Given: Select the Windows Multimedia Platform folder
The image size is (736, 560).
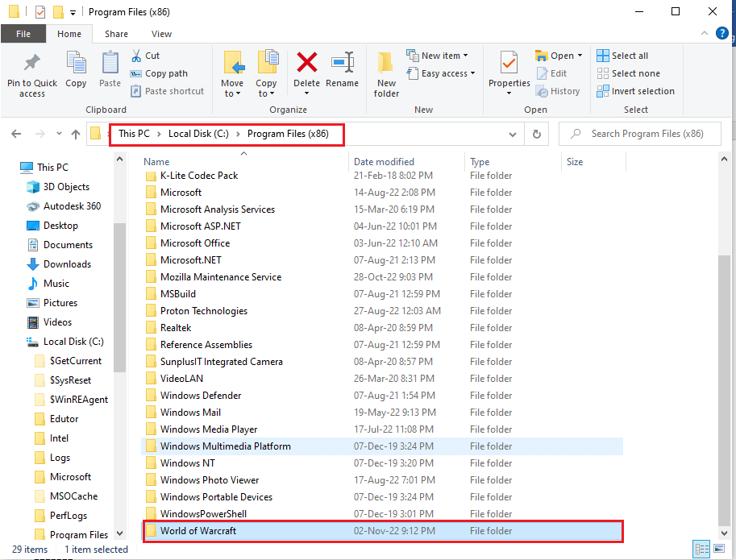Looking at the screenshot, I should [382, 446].
